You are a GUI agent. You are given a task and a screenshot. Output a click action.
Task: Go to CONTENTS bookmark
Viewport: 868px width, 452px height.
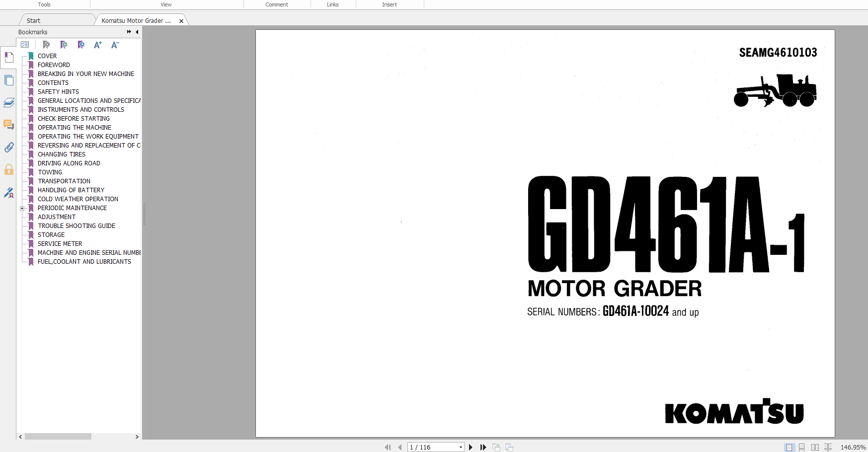53,83
